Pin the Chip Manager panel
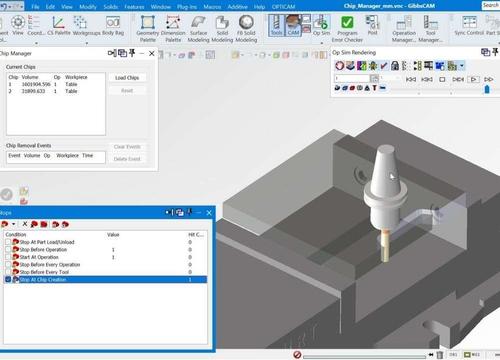The height and width of the screenshot is (360, 500). pos(132,53)
